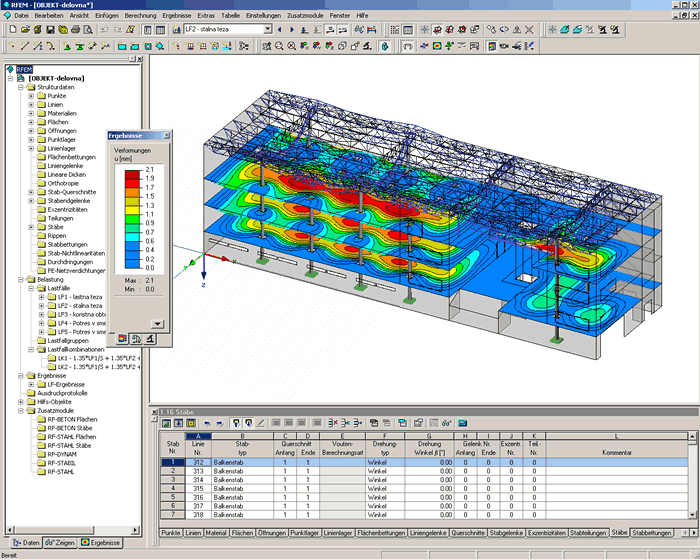Viewport: 700px width, 560px height.
Task: Open the Berechnung menu
Action: tap(140, 15)
